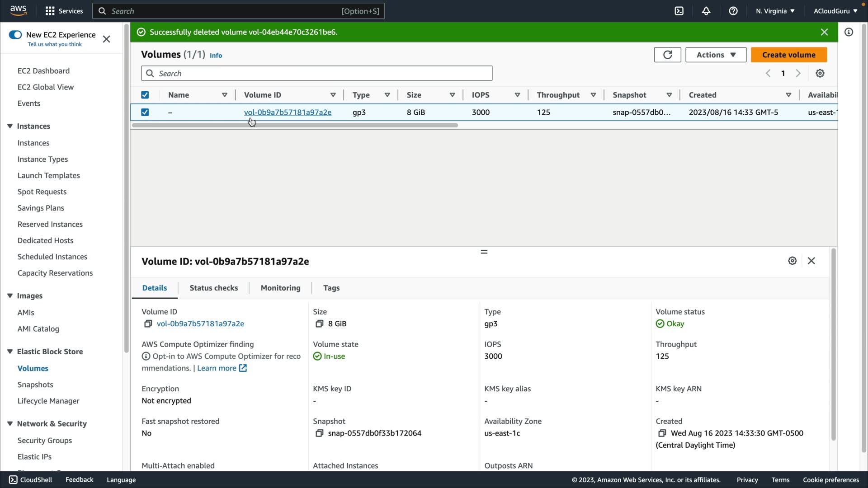This screenshot has width=868, height=488.
Task: Copy snapshot ID snap-0557db0f33b172064
Action: [x=319, y=433]
